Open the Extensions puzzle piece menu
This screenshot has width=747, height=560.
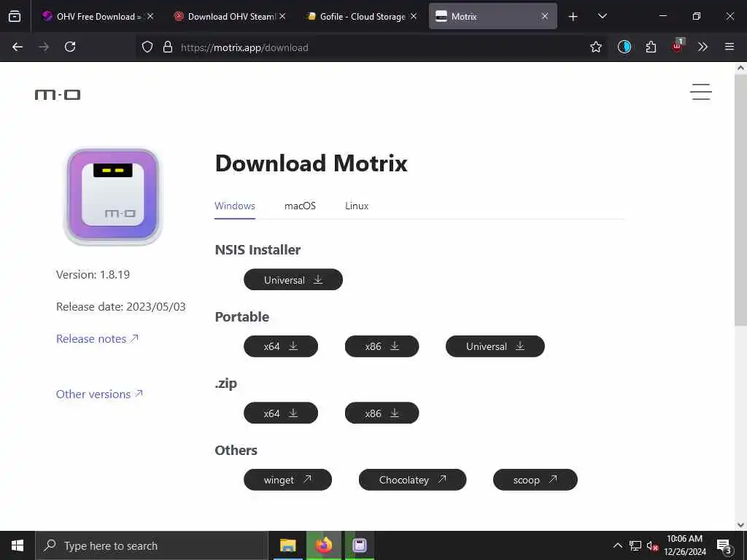click(651, 47)
